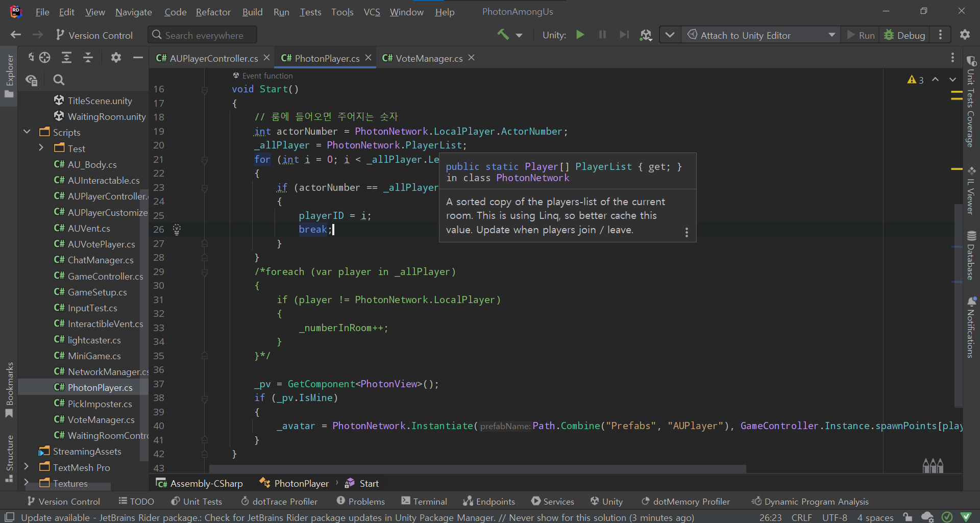Screen dimensions: 980x523
Task: Open the IL Viewer side panel
Action: (971, 190)
